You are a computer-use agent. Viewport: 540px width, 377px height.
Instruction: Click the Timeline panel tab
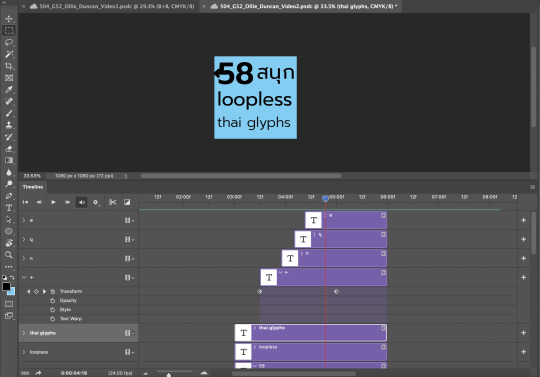coord(33,187)
